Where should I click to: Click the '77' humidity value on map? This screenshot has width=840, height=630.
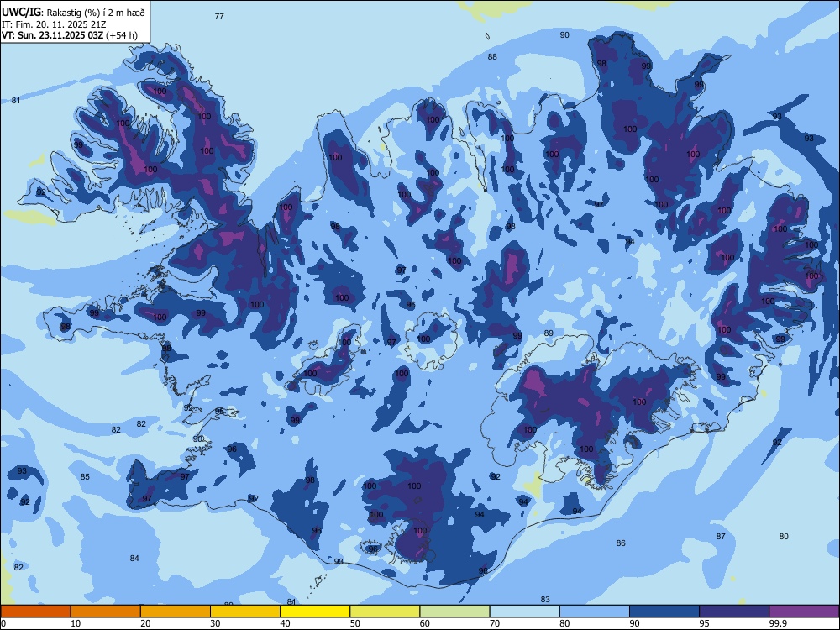click(219, 16)
